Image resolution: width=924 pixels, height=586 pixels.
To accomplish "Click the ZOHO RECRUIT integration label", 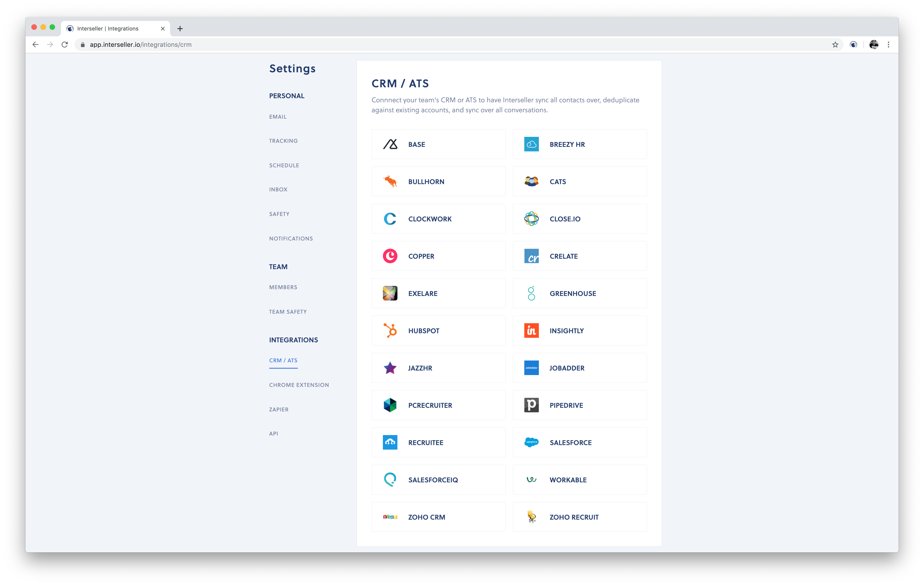I will [574, 517].
